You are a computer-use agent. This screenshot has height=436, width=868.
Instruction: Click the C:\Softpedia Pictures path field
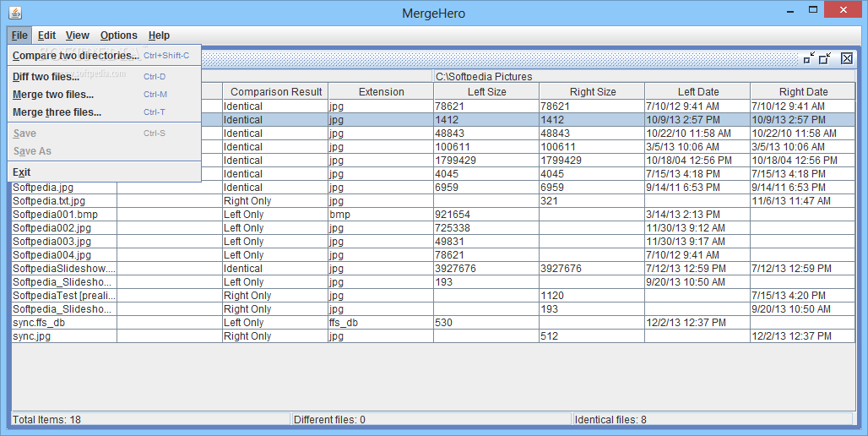(x=644, y=76)
